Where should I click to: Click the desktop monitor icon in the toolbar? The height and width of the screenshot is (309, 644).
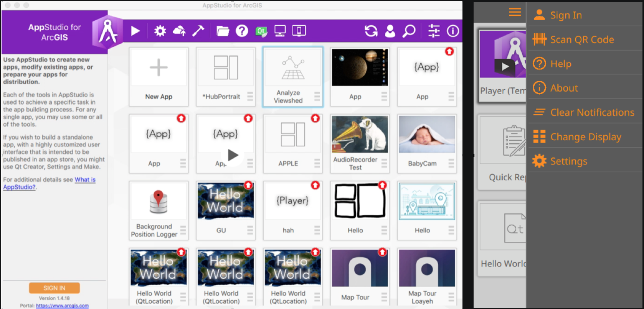(x=280, y=31)
